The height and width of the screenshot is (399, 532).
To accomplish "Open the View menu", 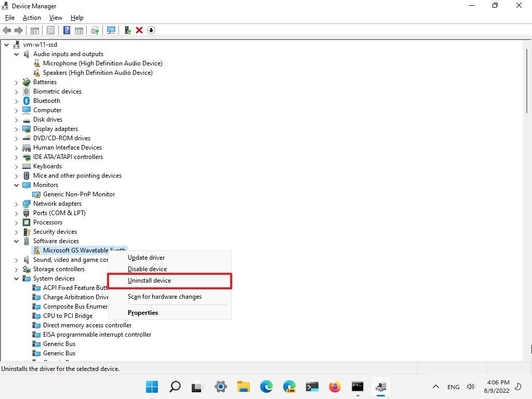I will (56, 18).
